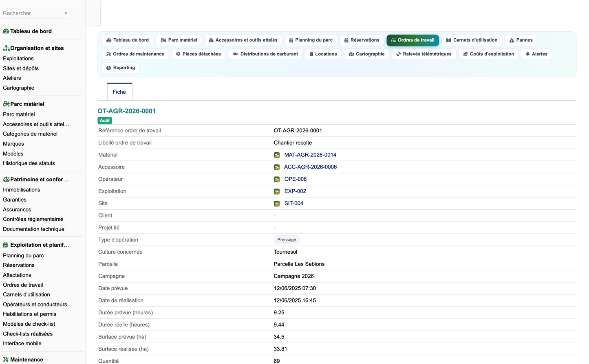Open Marques in sidebar
Image resolution: width=589 pixels, height=364 pixels.
click(13, 144)
